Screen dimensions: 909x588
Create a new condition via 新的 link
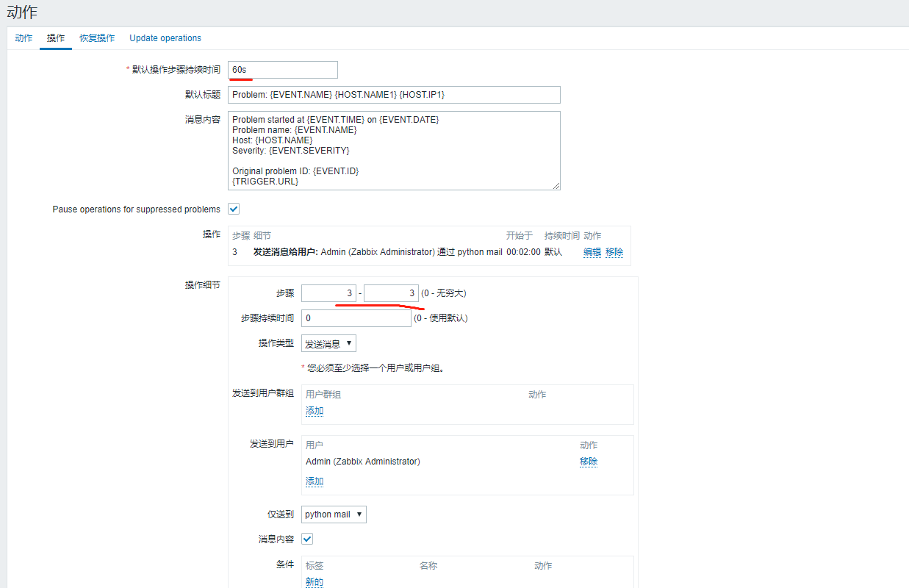(314, 581)
